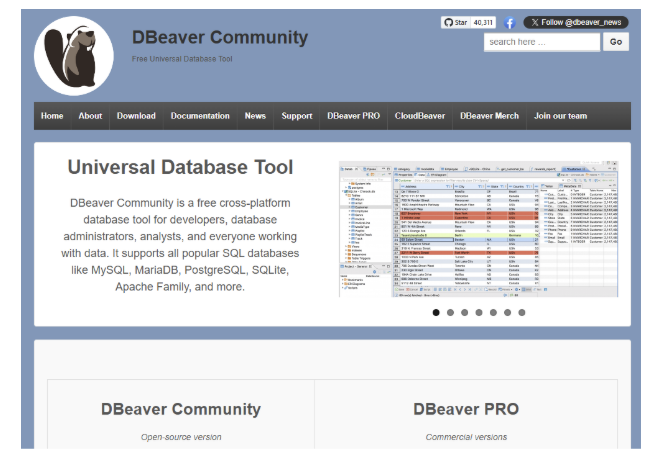658x466 pixels.
Task: Navigate to the Support page
Action: tap(297, 116)
